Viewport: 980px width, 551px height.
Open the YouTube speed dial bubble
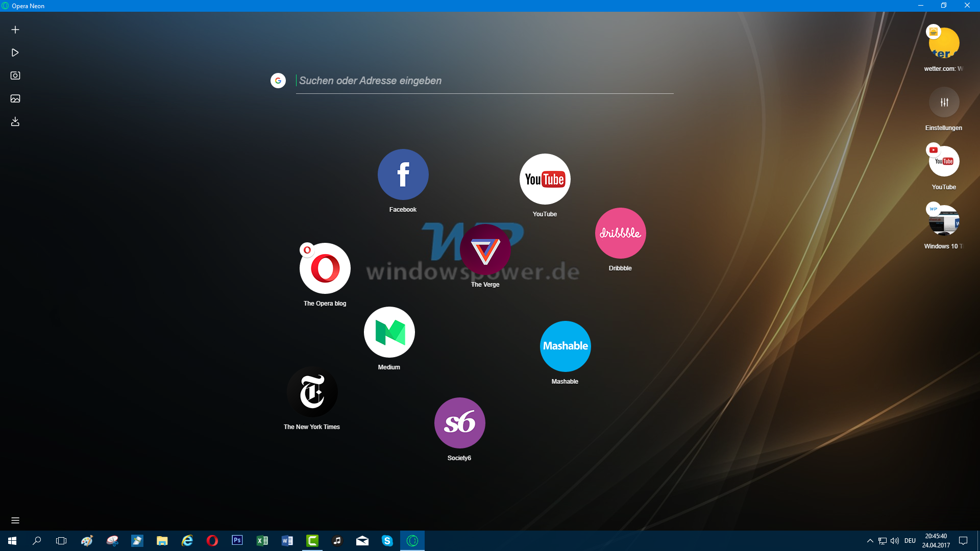pos(545,179)
